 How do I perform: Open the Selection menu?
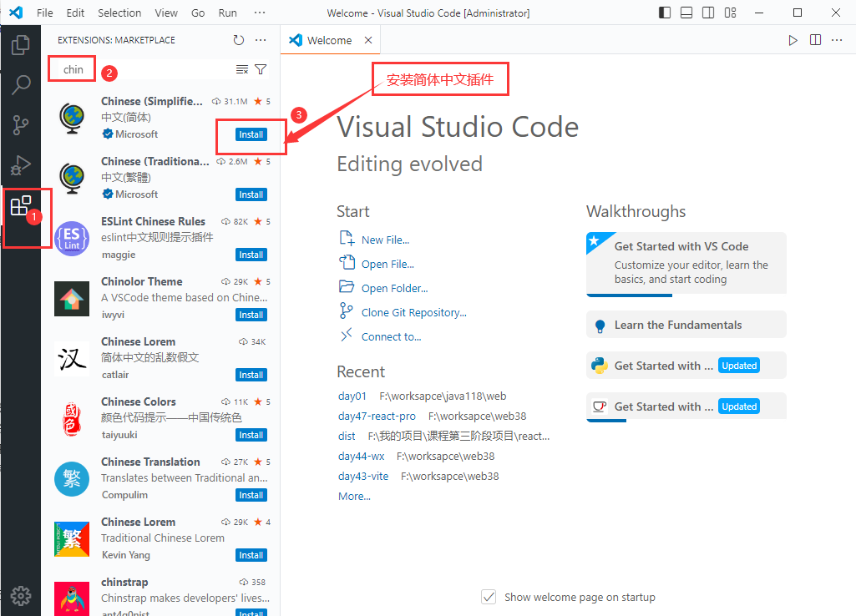(119, 13)
